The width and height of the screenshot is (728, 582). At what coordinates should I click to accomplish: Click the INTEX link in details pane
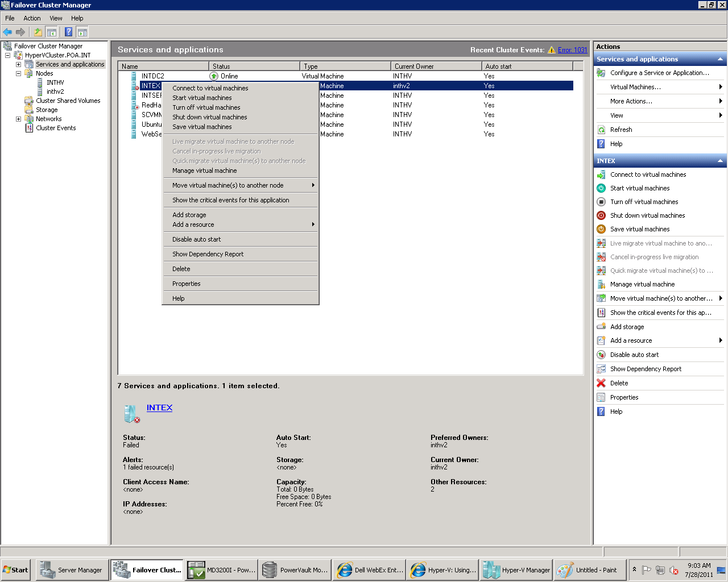159,408
